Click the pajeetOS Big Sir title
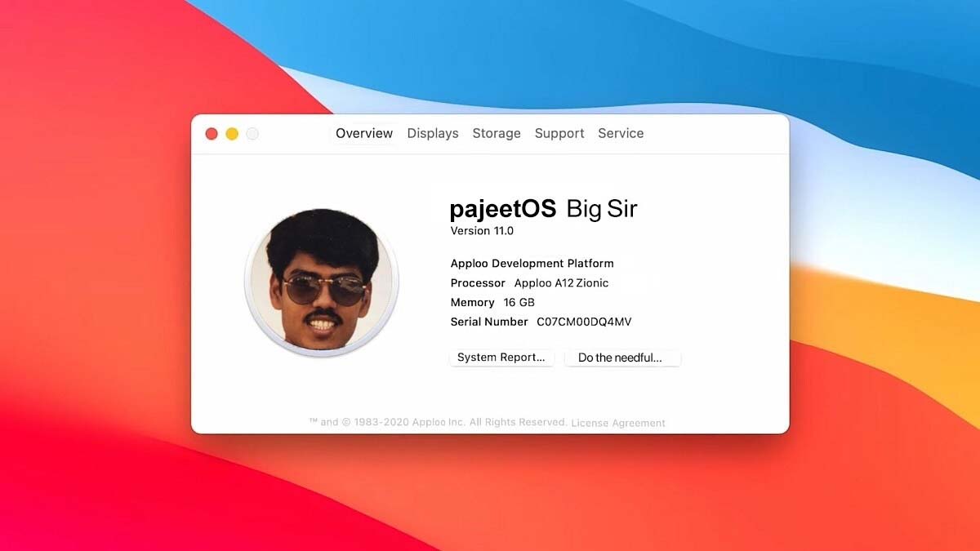This screenshot has height=551, width=980. [x=543, y=209]
